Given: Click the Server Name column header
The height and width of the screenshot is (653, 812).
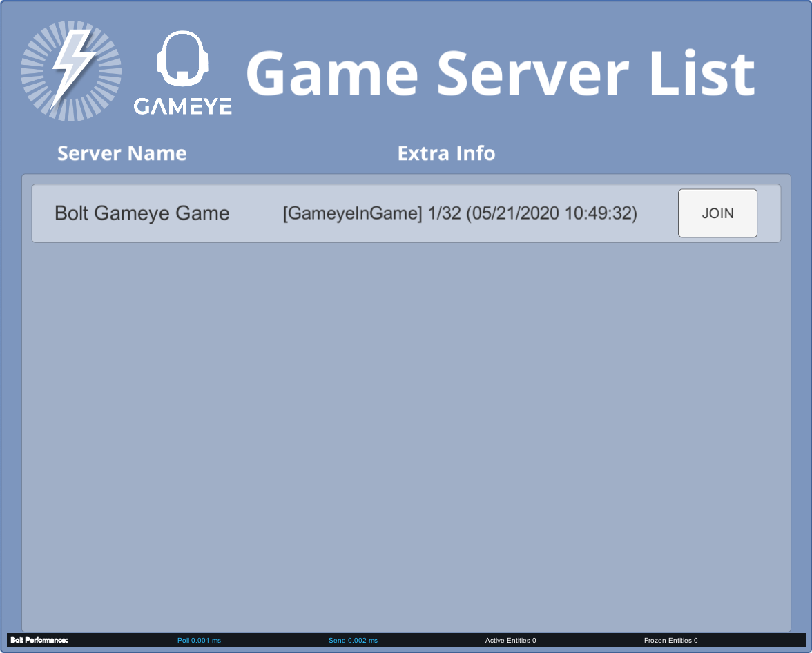Looking at the screenshot, I should coord(122,153).
